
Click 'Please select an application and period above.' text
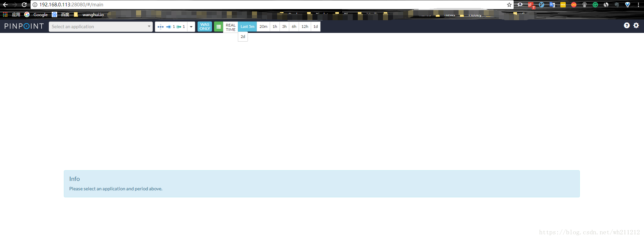116,189
